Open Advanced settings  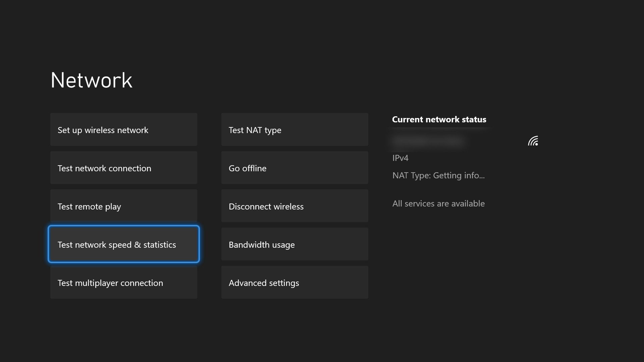point(294,283)
